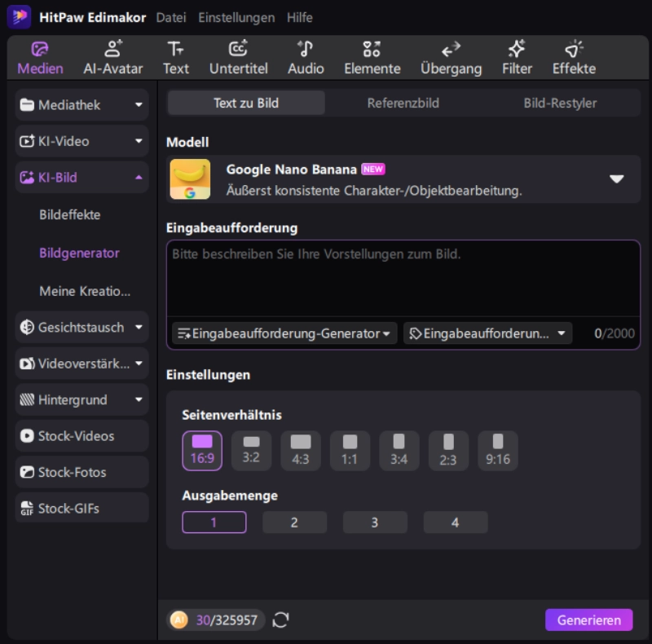Screen dimensions: 652x644
Task: Refresh the AI credits counter
Action: pos(281,620)
